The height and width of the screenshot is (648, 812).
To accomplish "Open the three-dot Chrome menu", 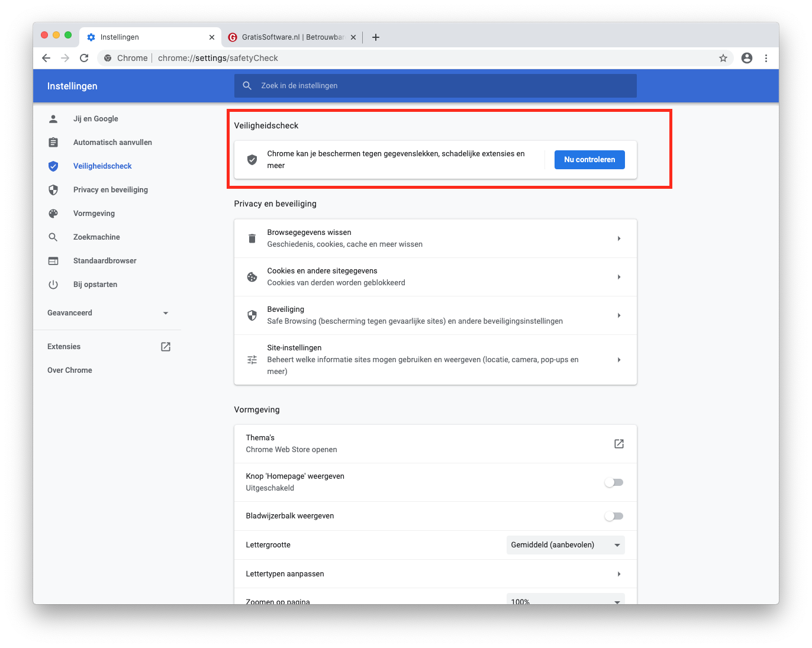I will coord(766,58).
